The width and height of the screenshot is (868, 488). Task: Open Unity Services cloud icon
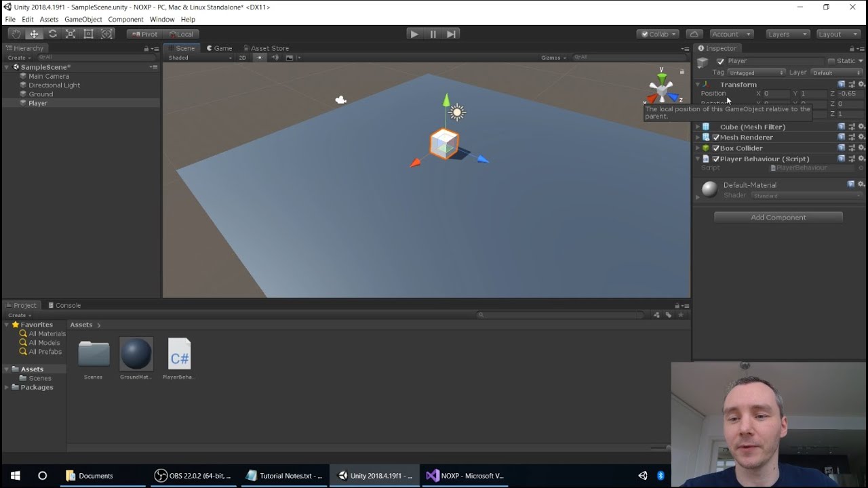[x=694, y=34]
